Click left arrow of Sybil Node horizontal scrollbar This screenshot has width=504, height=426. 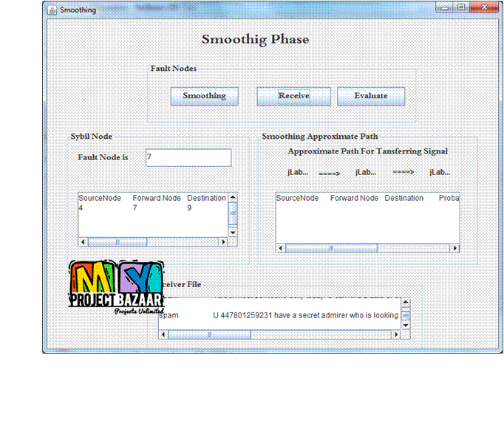click(x=83, y=242)
